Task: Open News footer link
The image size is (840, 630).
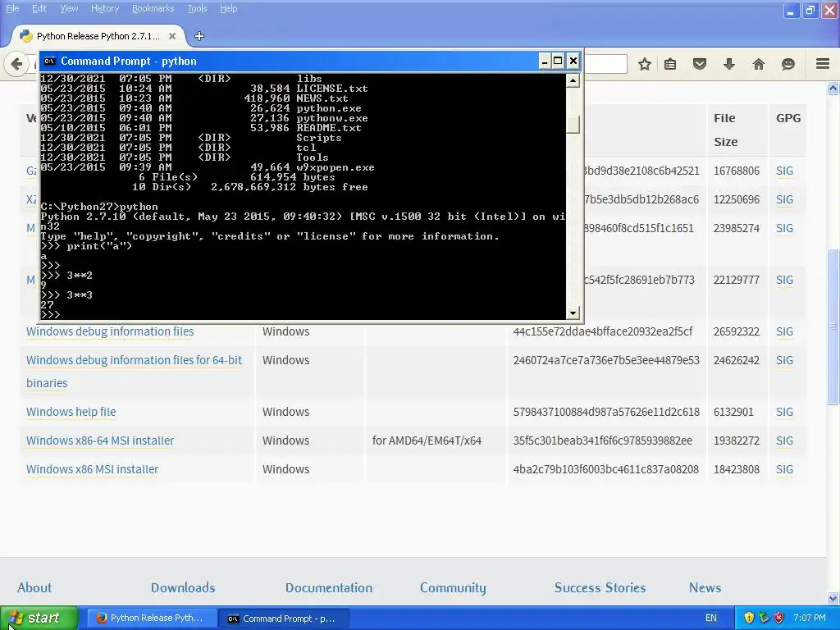Action: [705, 587]
